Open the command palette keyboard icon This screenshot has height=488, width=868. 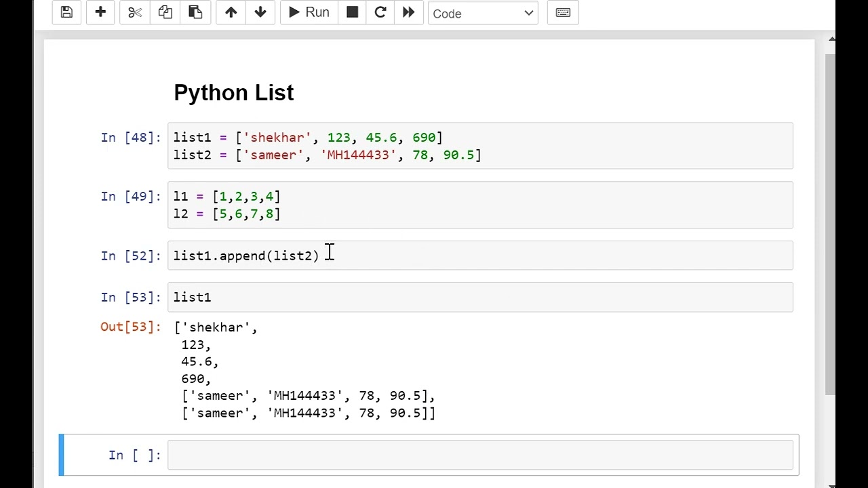click(x=563, y=12)
